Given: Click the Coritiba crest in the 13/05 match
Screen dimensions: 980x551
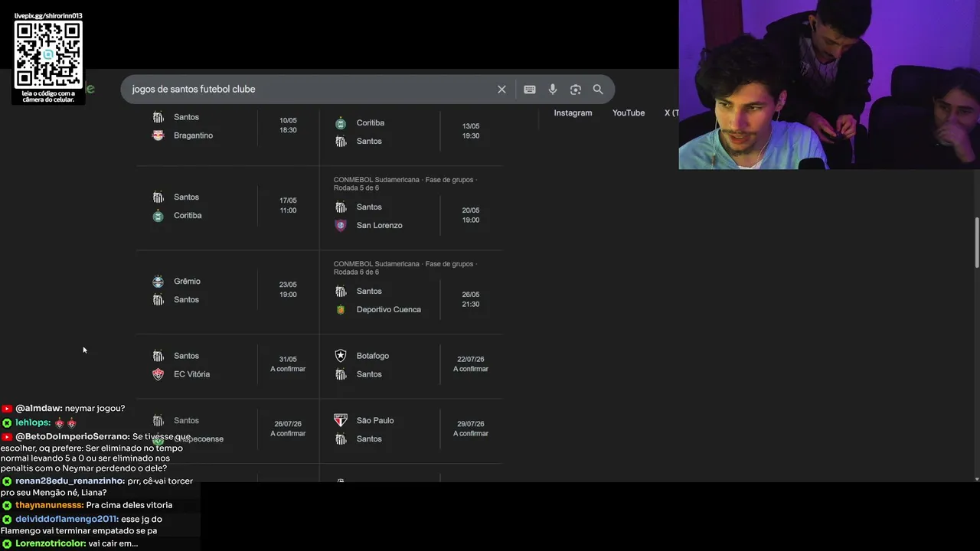Looking at the screenshot, I should tap(341, 123).
